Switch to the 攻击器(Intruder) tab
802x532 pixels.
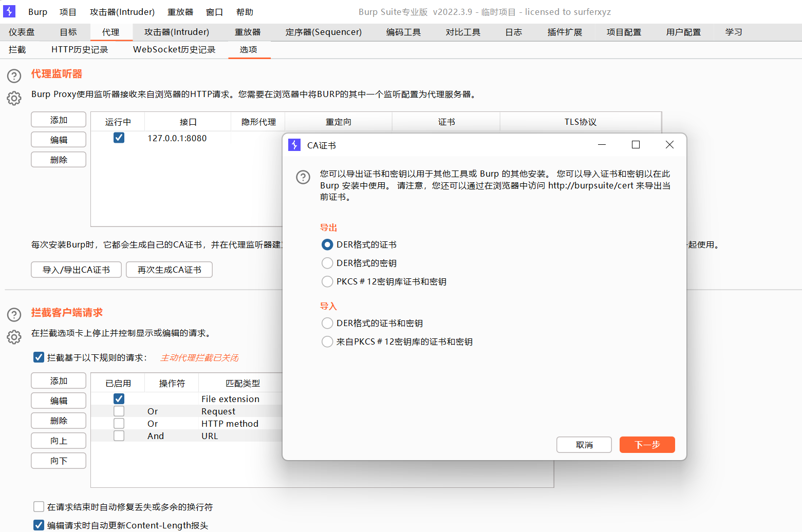click(x=177, y=32)
